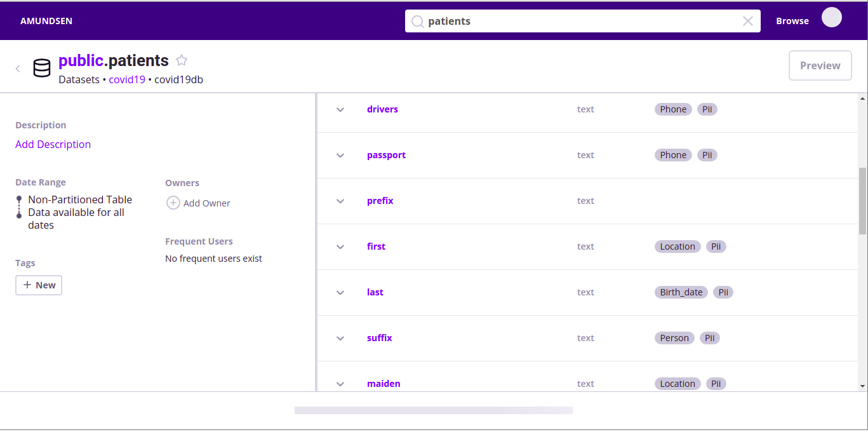Open the user profile avatar
Screen dimensions: 868x432
[x=831, y=18]
